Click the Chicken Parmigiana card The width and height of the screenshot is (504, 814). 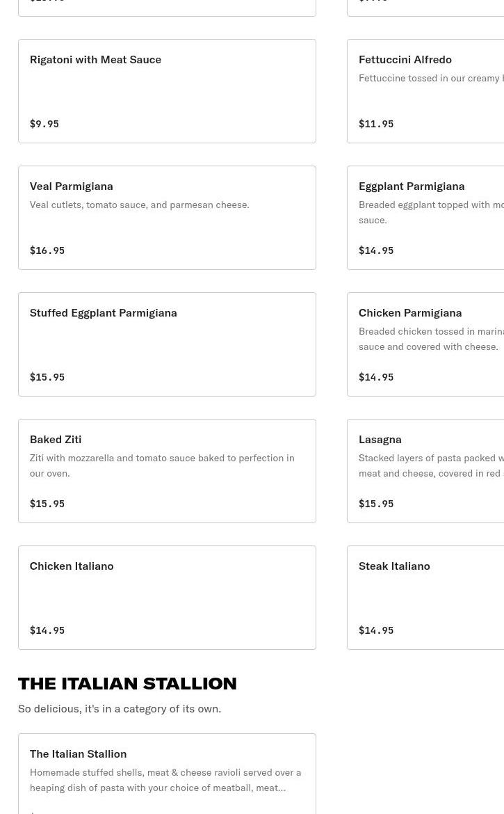click(425, 344)
